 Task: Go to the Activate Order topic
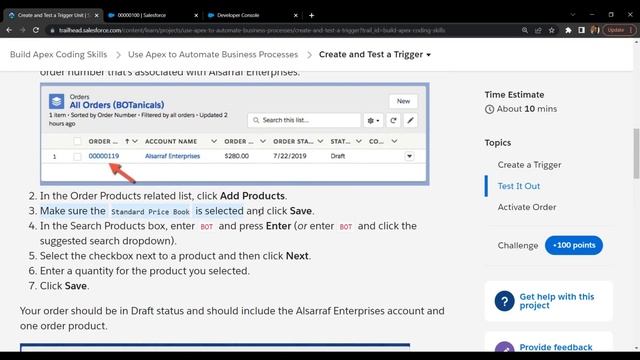[527, 207]
